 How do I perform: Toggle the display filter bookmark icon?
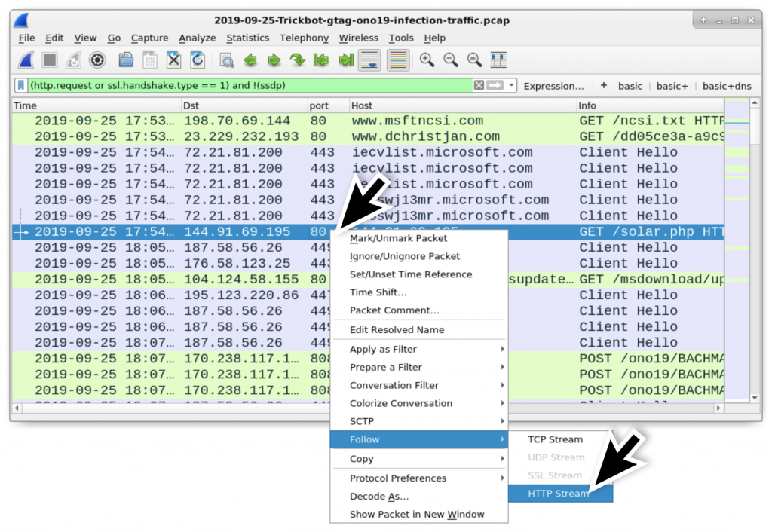point(20,86)
